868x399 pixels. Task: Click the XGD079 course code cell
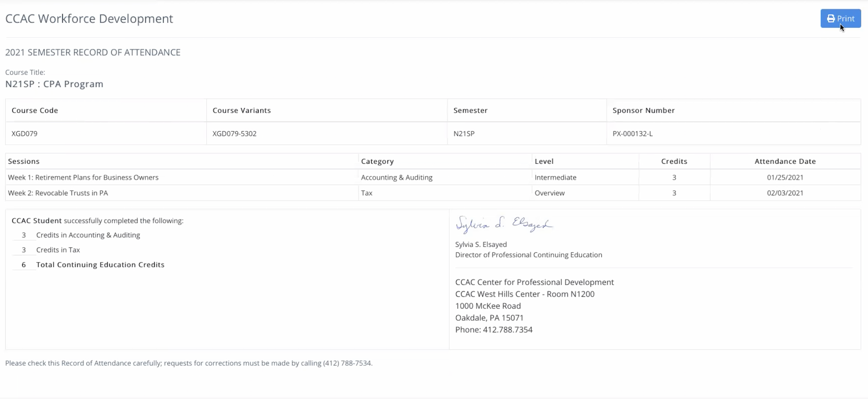tap(24, 133)
